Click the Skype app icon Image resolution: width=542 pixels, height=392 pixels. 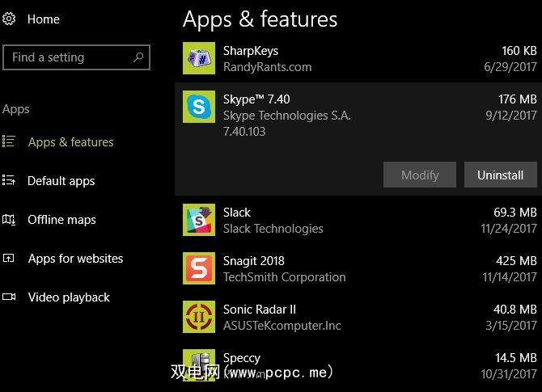point(199,107)
